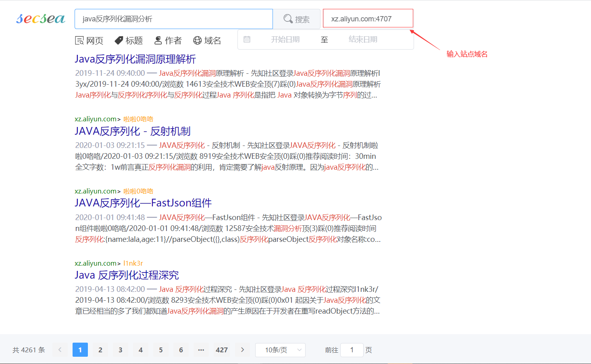Screen dimensions: 591x364
Task: Click the secsea logo
Action: (x=40, y=19)
